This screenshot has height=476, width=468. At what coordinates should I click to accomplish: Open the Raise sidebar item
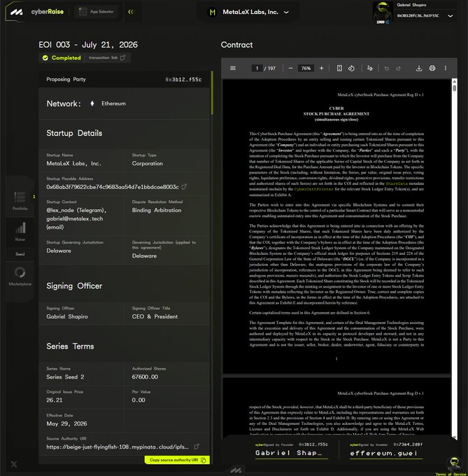click(x=20, y=232)
